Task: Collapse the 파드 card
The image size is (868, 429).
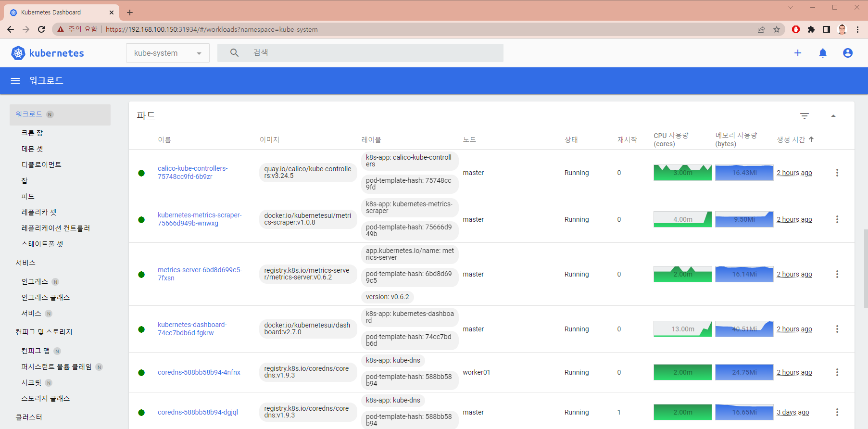Action: pyautogui.click(x=833, y=116)
